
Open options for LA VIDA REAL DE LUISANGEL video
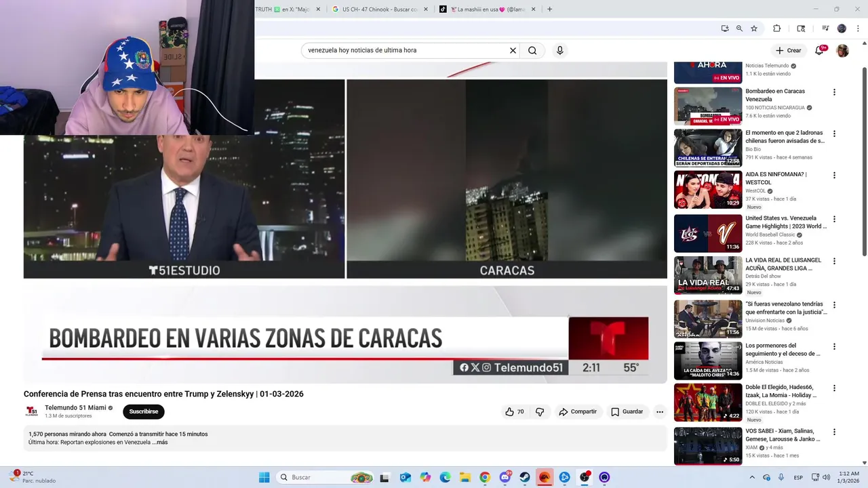834,261
